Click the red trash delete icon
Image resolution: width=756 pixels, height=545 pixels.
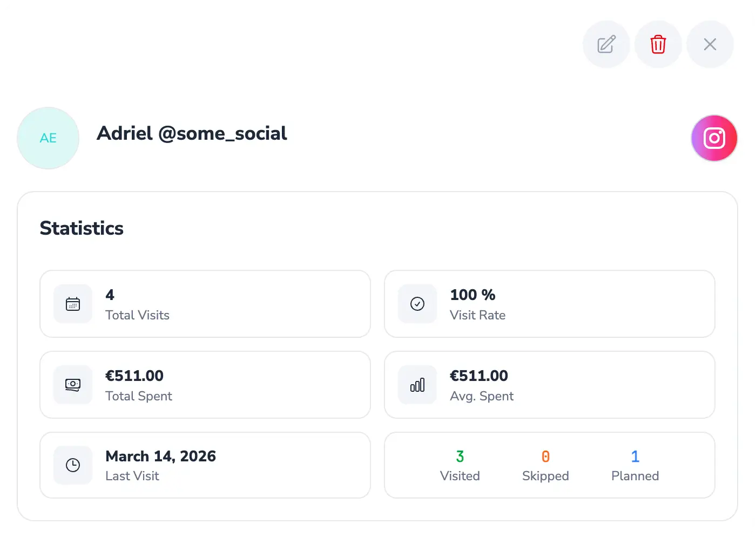[658, 44]
